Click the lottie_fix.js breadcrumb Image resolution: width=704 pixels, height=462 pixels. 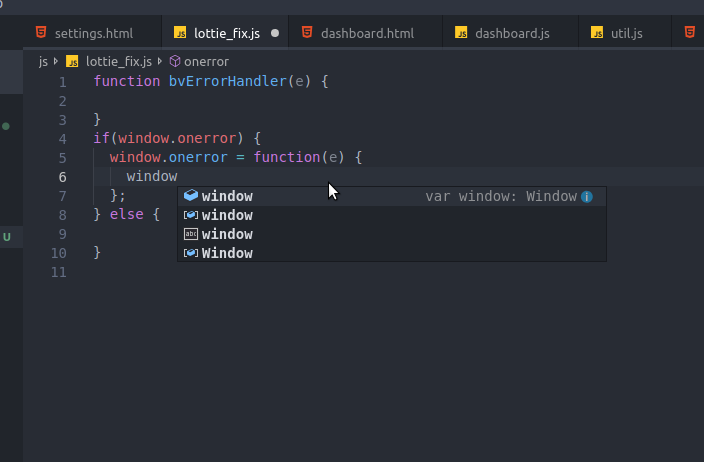point(119,62)
